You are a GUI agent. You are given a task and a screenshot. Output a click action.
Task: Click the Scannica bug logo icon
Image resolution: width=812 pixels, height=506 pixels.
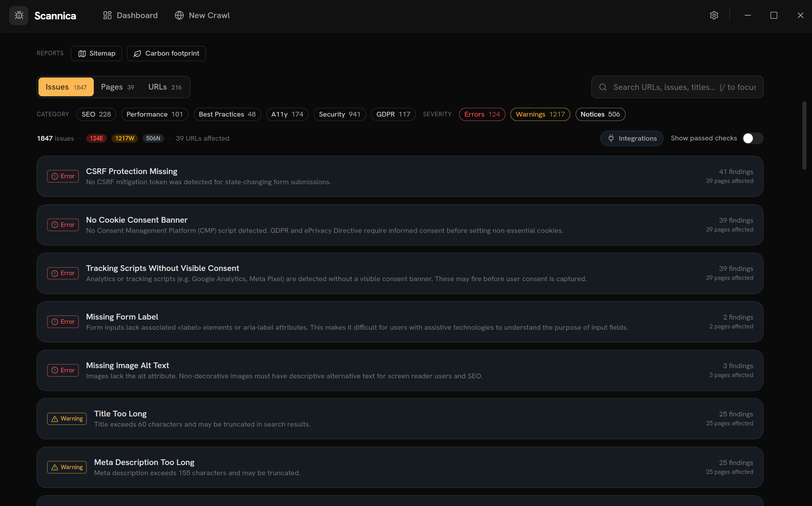pyautogui.click(x=19, y=15)
